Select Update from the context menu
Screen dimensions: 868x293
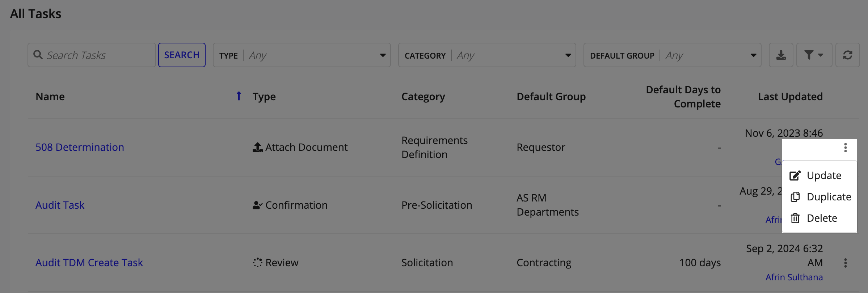click(x=819, y=175)
